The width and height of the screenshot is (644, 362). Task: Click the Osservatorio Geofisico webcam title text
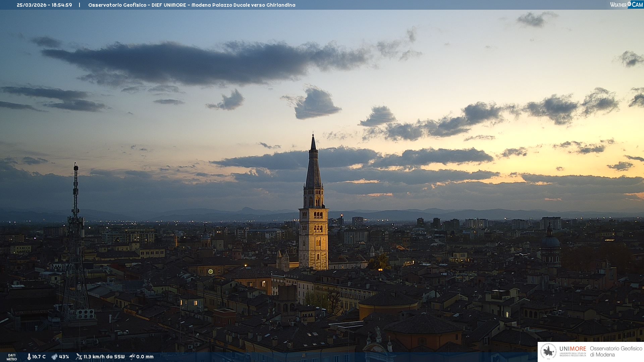tap(192, 5)
